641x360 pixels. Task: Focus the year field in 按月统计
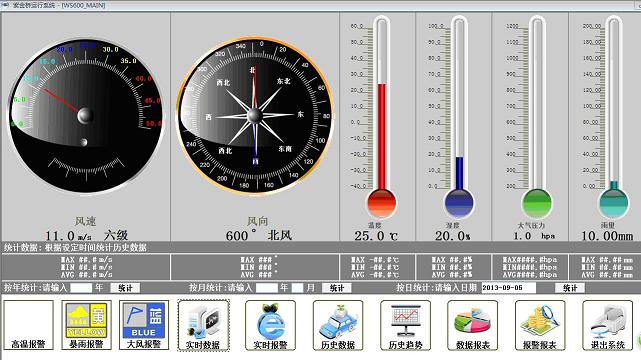pyautogui.click(x=267, y=288)
